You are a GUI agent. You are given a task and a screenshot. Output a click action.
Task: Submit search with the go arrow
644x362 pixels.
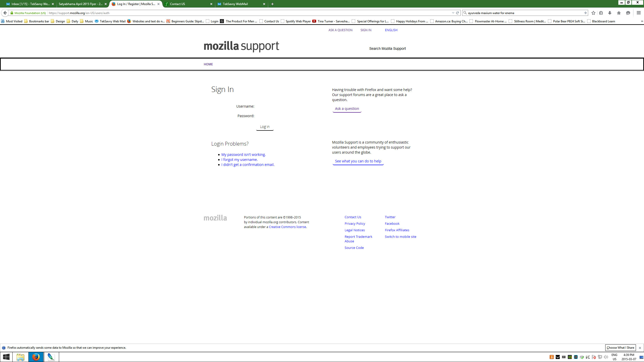585,13
